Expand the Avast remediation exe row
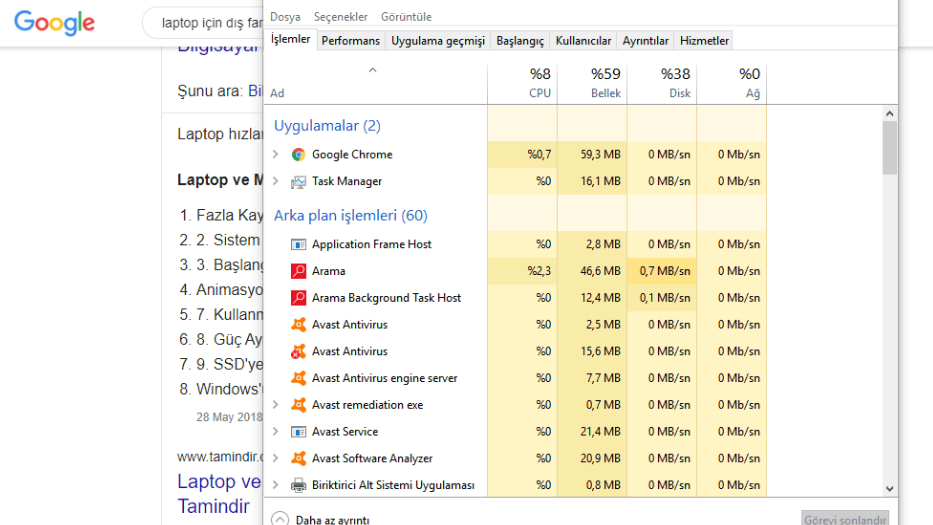933x525 pixels. coord(275,405)
